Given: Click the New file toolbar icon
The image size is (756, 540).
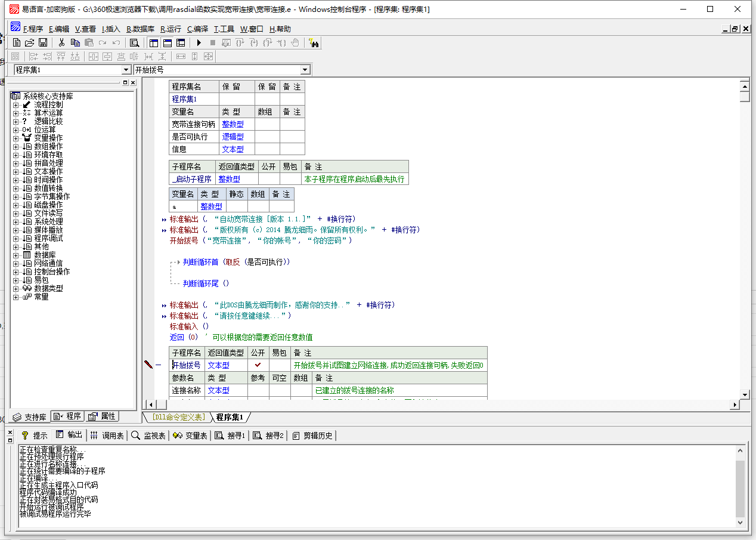Looking at the screenshot, I should pos(17,42).
